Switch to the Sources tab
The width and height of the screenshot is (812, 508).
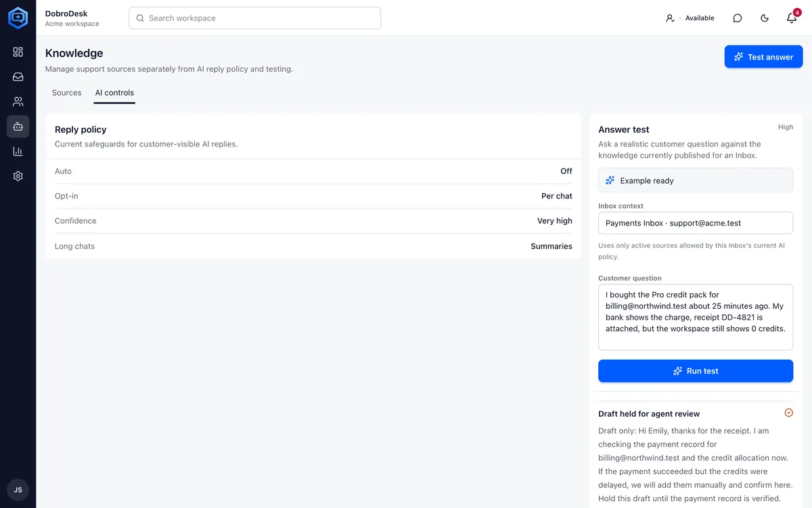[66, 93]
